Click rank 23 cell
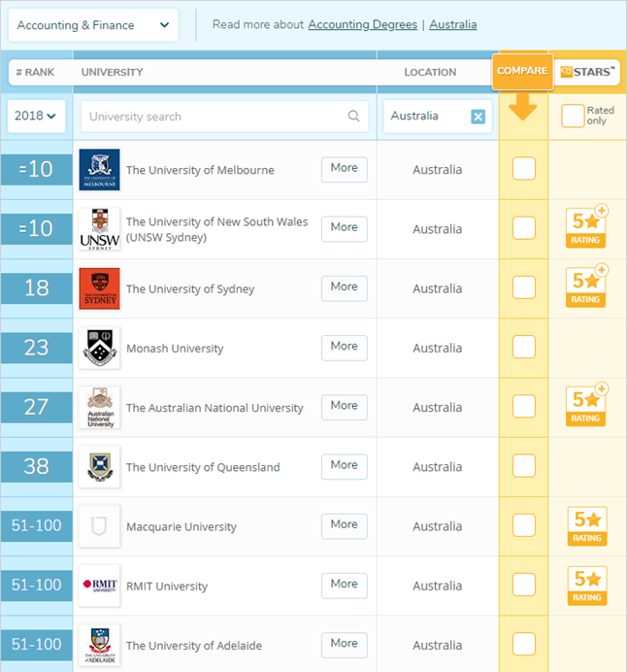 [x=37, y=348]
